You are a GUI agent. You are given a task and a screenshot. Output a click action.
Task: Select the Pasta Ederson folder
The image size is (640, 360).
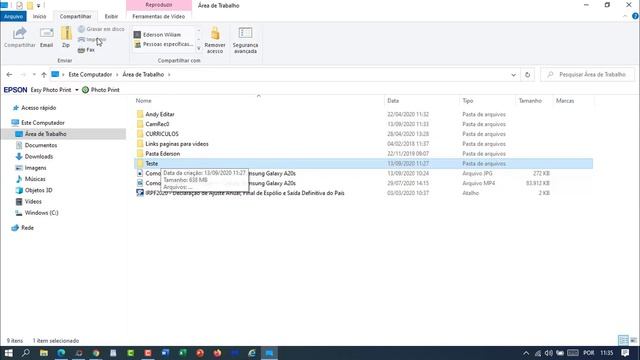[162, 153]
